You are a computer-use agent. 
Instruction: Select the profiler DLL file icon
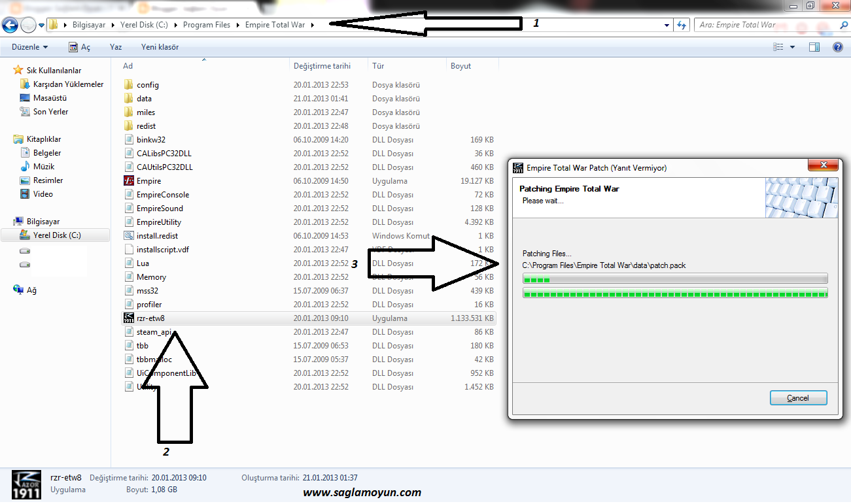pos(128,304)
